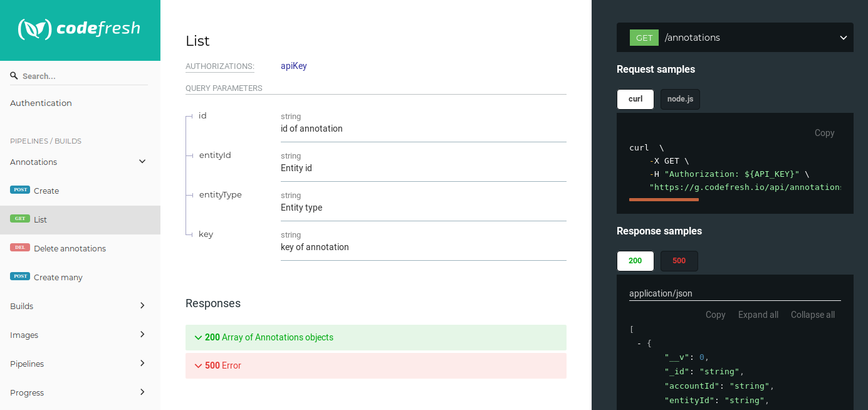Click the Codefresh logo in the header

[80, 29]
